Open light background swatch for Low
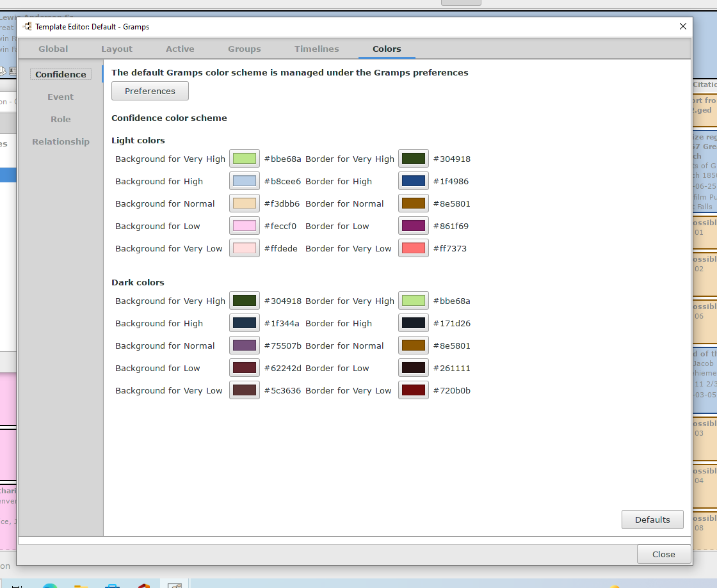717x588 pixels. 245,226
